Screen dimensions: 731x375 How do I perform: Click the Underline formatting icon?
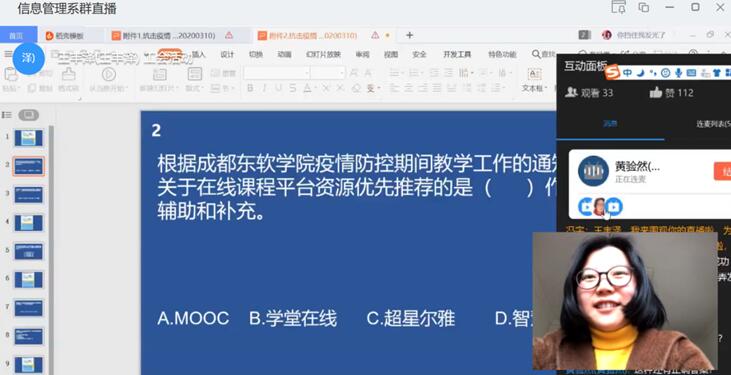(278, 88)
